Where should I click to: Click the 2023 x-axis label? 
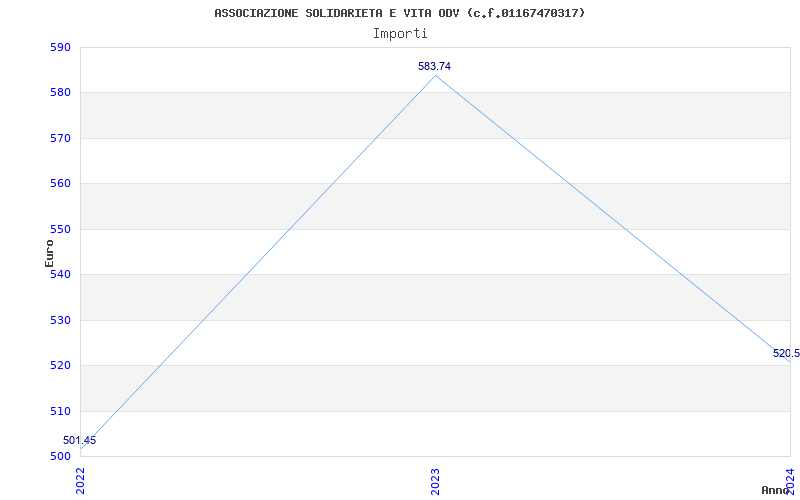(435, 481)
